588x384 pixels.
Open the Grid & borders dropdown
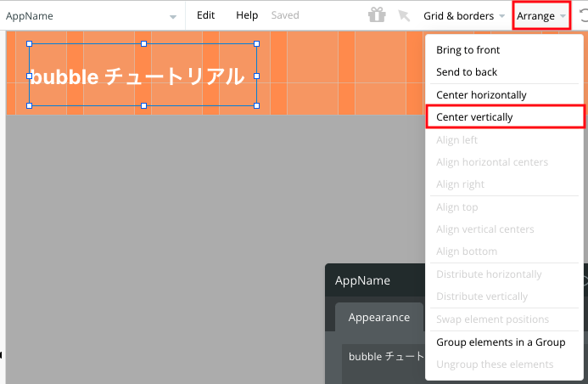point(464,16)
